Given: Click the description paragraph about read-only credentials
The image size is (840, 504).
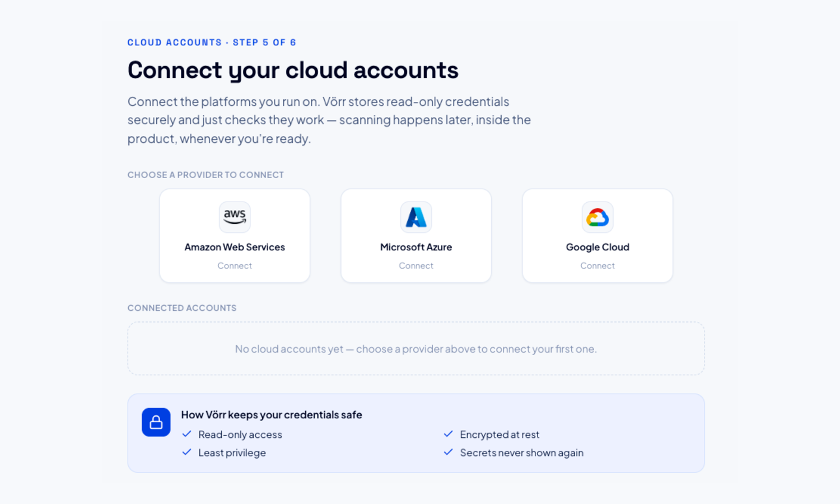Looking at the screenshot, I should click(329, 120).
